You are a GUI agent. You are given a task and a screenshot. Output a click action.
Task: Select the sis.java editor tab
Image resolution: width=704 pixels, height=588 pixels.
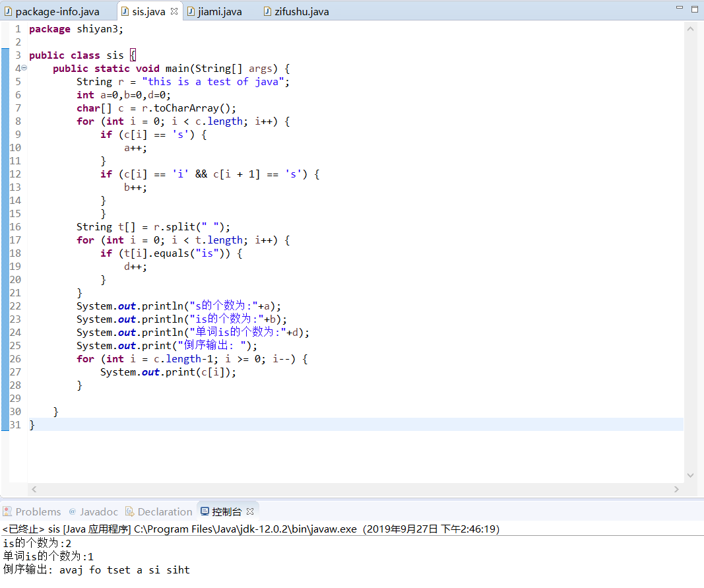point(148,12)
